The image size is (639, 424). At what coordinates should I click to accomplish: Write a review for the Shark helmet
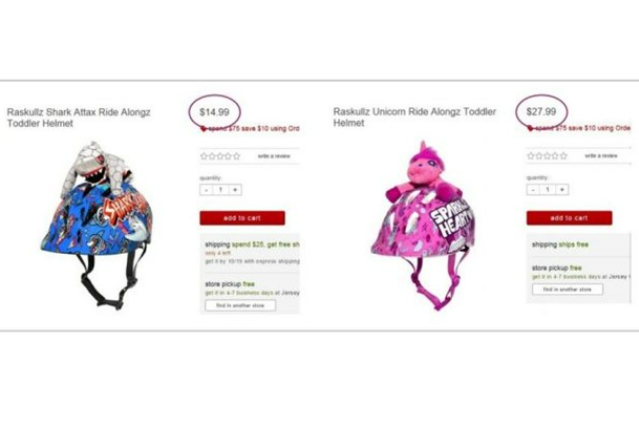(274, 156)
